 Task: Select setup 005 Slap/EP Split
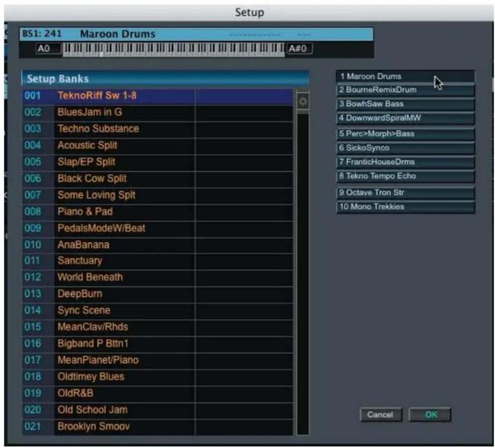[157, 163]
